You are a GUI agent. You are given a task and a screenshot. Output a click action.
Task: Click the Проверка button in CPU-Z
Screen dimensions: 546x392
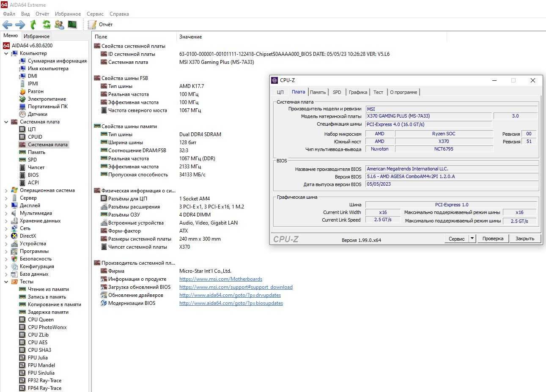[493, 238]
